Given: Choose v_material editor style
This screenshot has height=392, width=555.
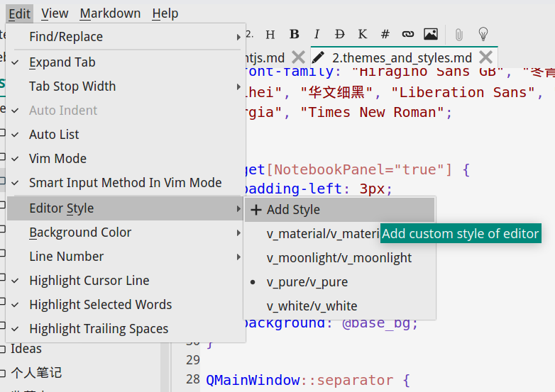Looking at the screenshot, I should coord(313,234).
